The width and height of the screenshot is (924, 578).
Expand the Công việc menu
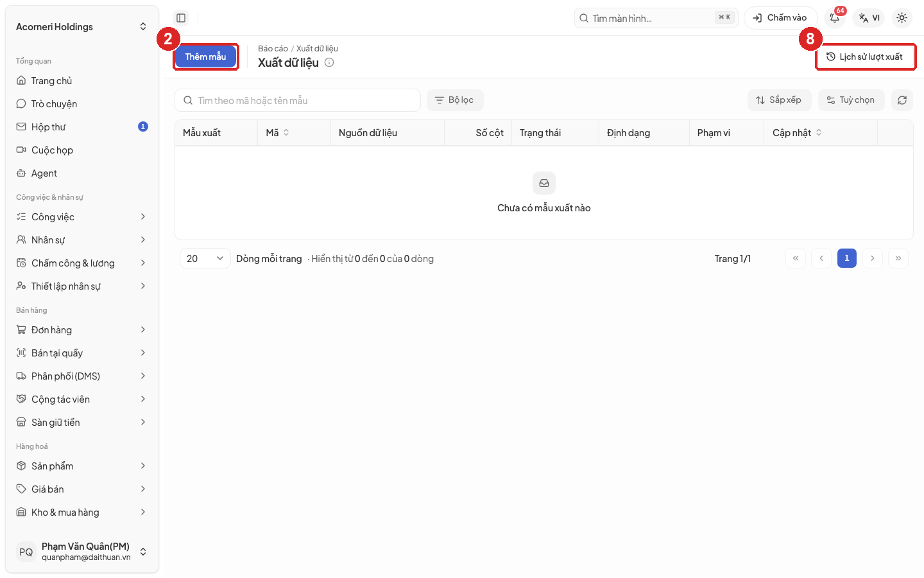82,217
